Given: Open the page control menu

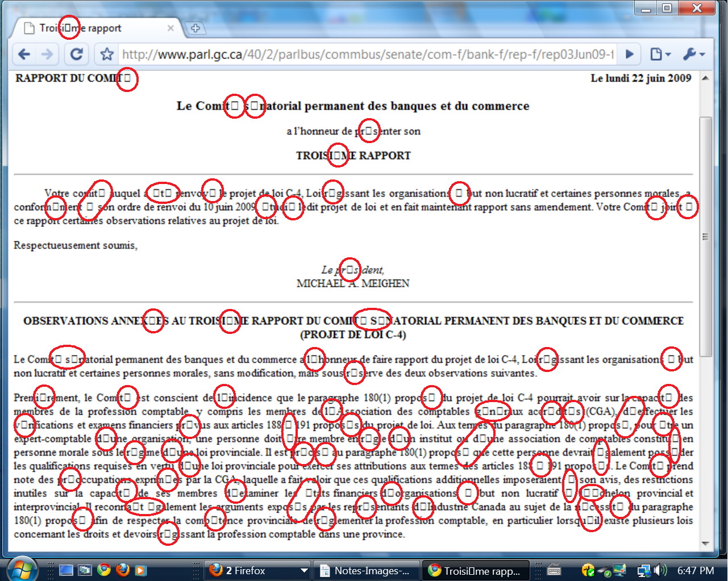Looking at the screenshot, I should click(659, 54).
